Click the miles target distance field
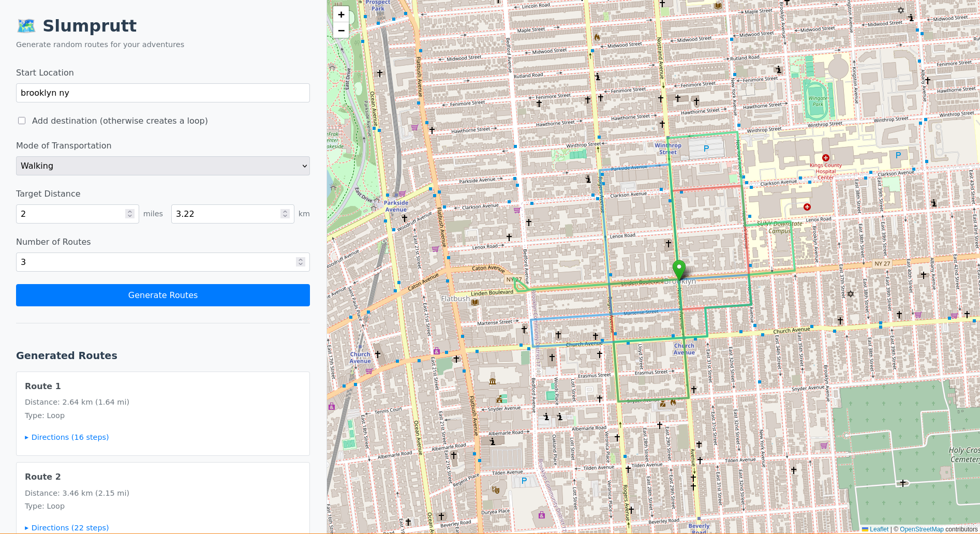The image size is (980, 534). point(72,214)
